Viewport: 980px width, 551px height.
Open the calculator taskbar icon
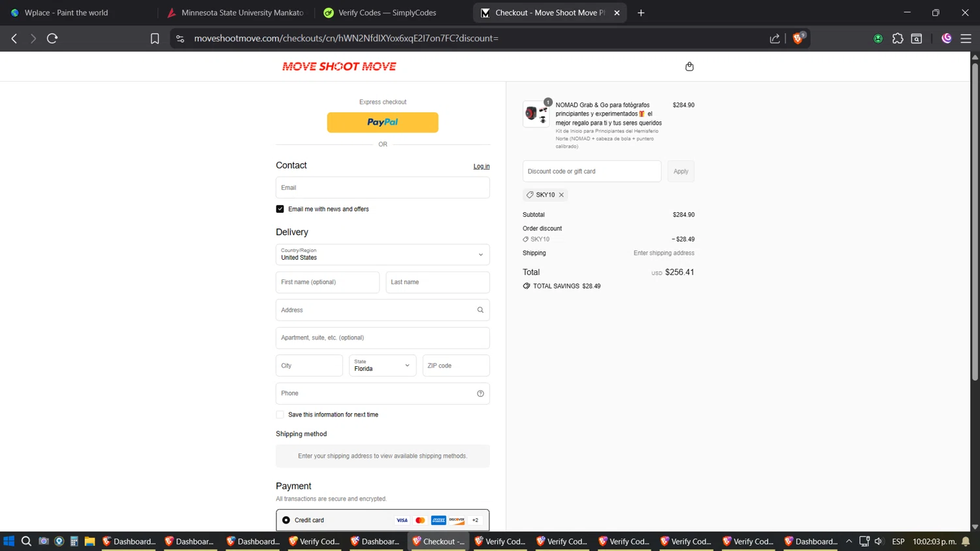74,541
